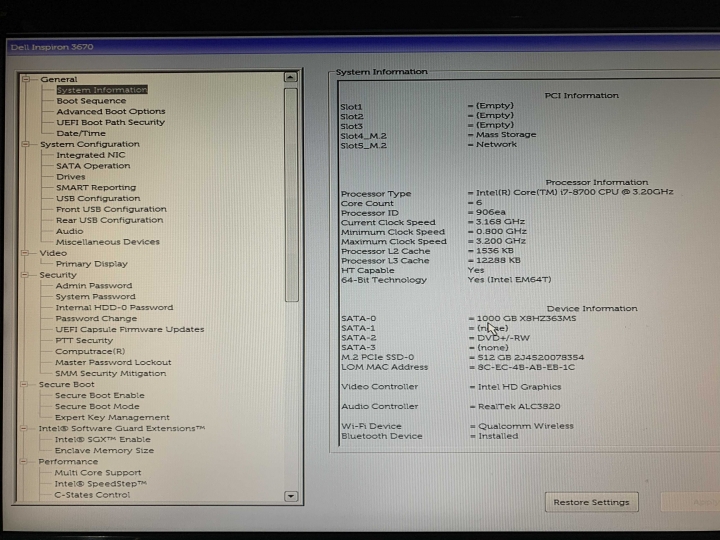
Task: Click the Security section label
Action: click(x=58, y=275)
